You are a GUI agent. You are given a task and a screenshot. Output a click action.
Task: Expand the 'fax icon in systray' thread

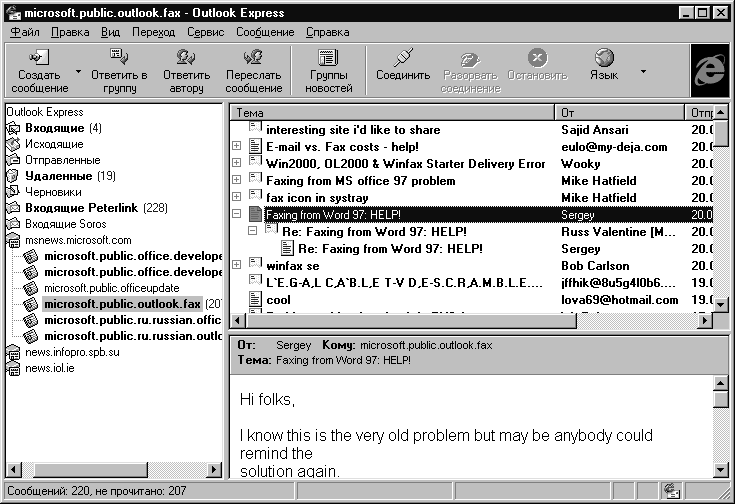pos(237,196)
